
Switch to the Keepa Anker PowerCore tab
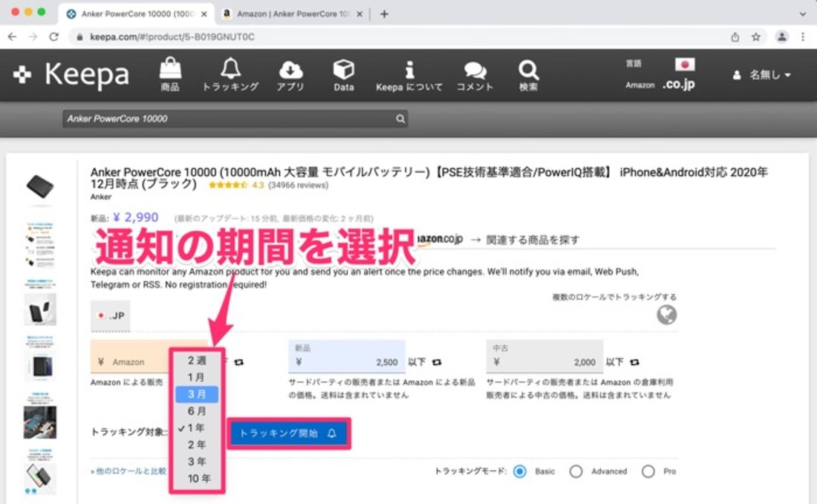point(137,14)
